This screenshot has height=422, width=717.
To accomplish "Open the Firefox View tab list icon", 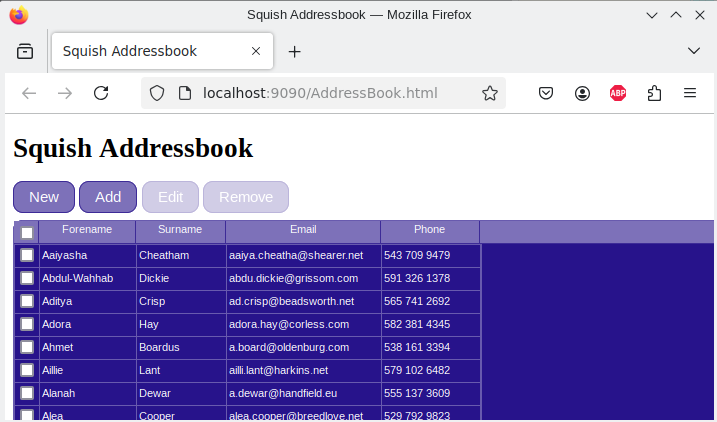I will [25, 51].
